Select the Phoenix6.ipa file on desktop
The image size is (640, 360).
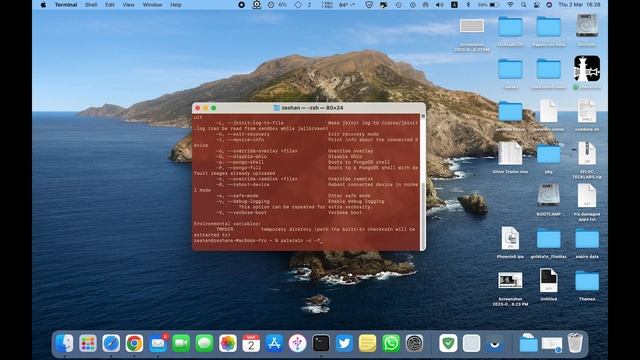pos(510,242)
